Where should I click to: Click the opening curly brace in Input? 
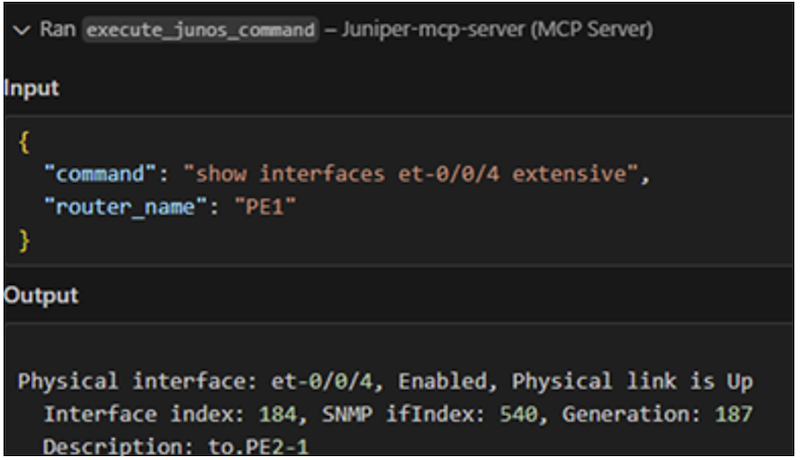point(24,142)
